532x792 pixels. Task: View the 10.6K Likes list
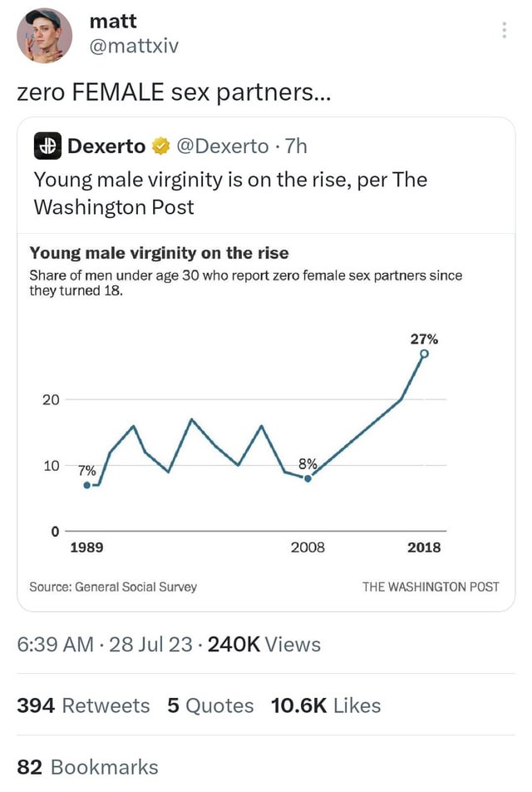pos(326,705)
